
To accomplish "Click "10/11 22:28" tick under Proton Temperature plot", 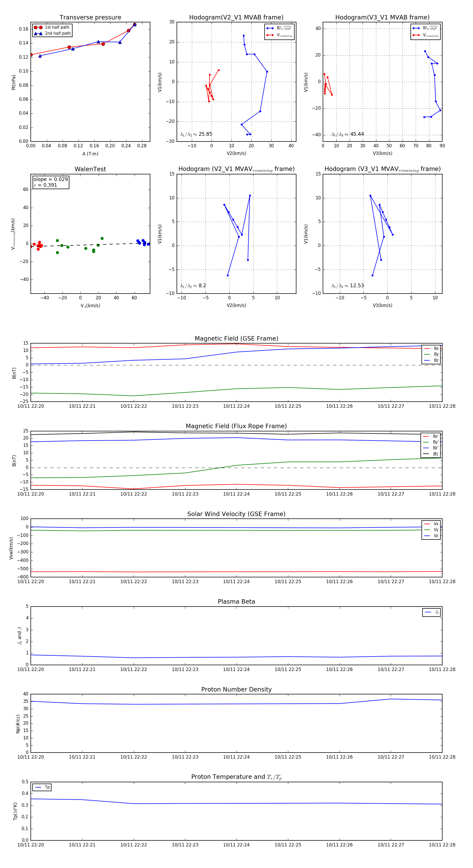I will tap(442, 845).
